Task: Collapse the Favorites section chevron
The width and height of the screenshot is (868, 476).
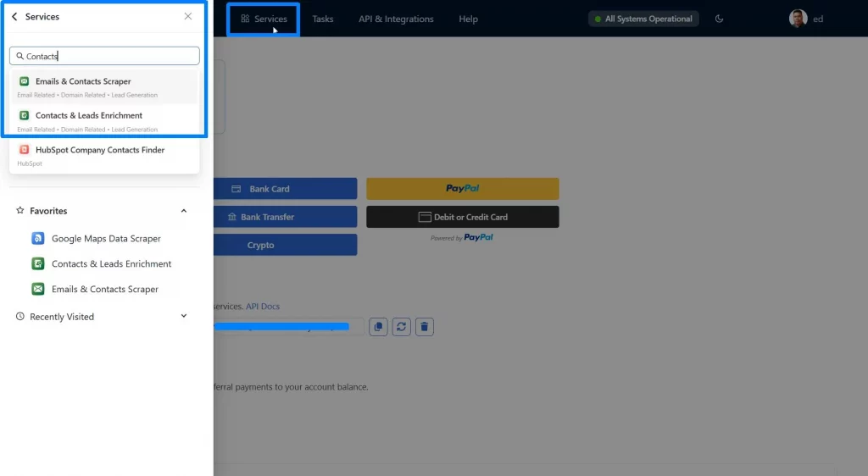Action: (x=184, y=211)
